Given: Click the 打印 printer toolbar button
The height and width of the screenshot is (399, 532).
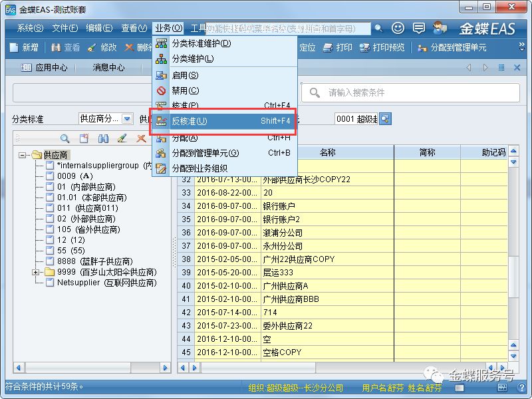Looking at the screenshot, I should [x=337, y=47].
